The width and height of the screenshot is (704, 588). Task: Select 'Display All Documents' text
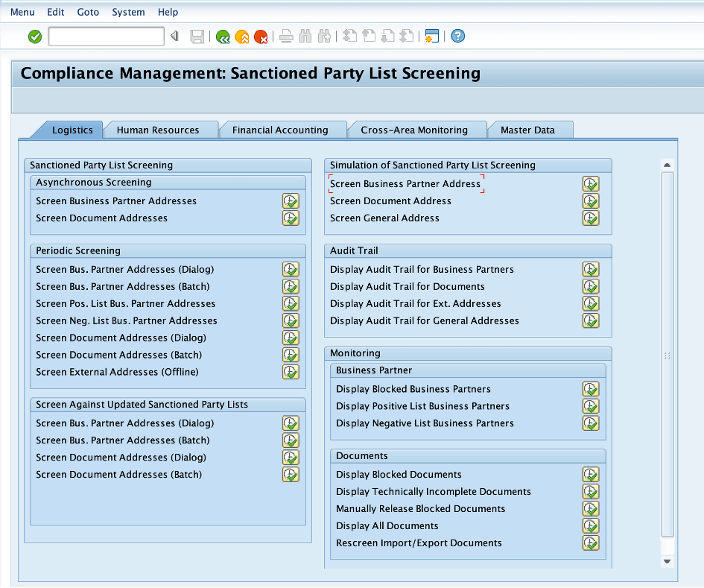387,525
